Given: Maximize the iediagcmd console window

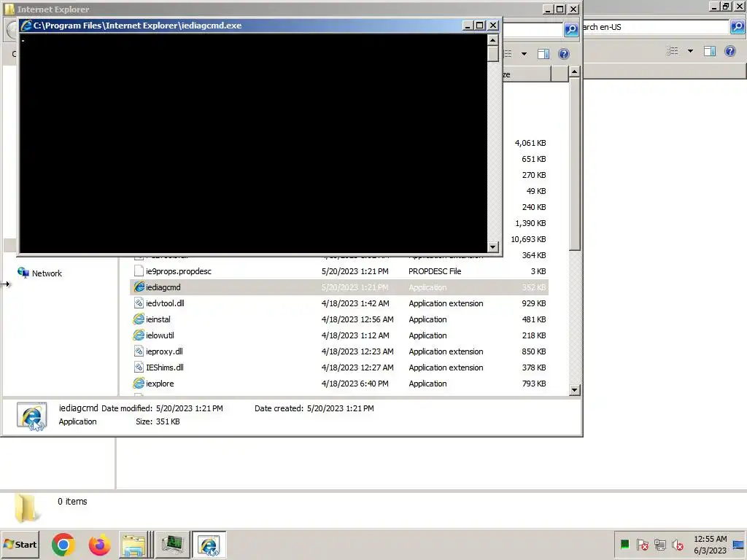Looking at the screenshot, I should click(480, 26).
